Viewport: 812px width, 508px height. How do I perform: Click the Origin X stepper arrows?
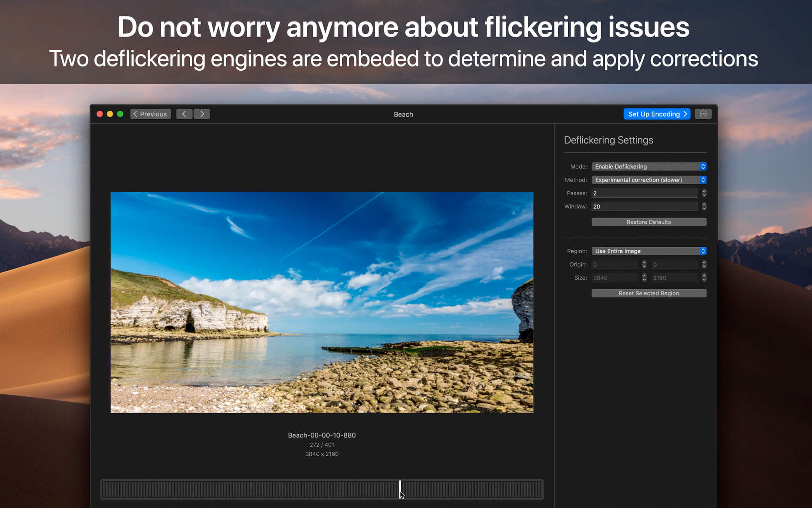click(644, 265)
